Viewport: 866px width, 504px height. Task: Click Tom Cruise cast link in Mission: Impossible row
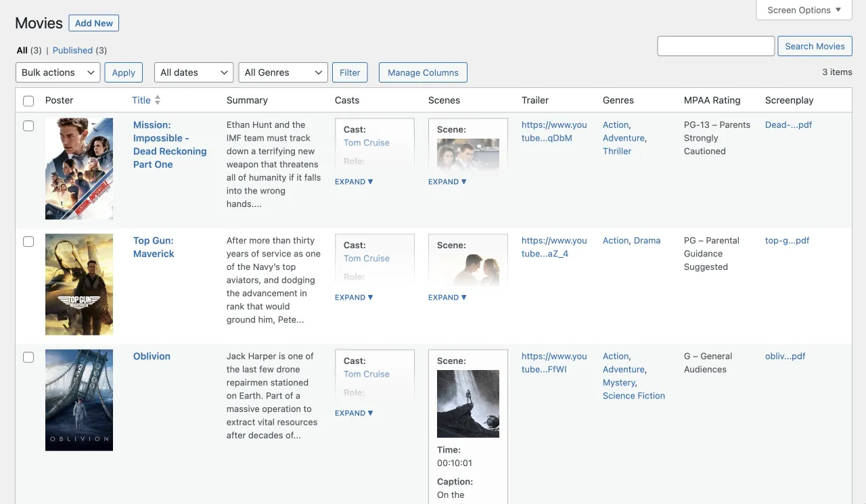(367, 143)
